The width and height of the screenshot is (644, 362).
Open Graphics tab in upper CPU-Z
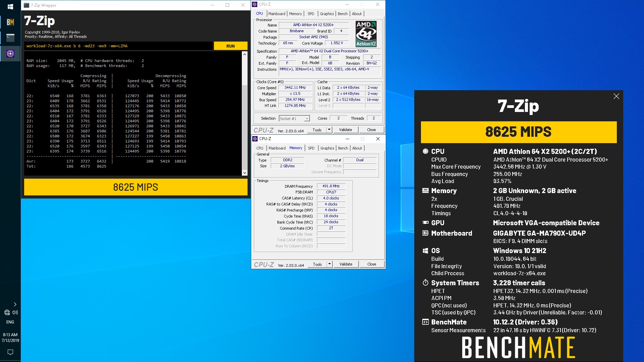coord(327,14)
